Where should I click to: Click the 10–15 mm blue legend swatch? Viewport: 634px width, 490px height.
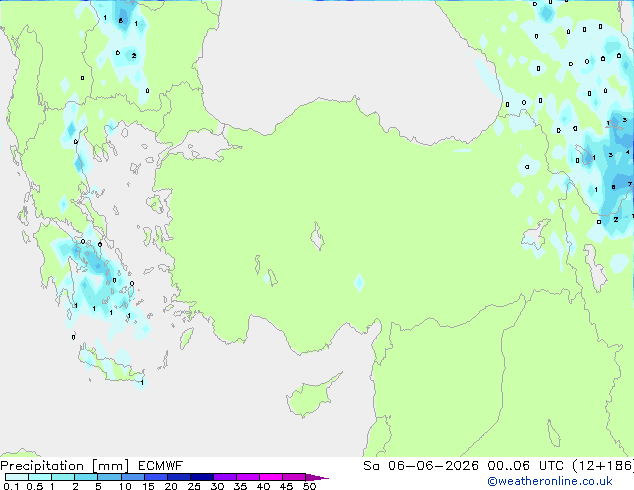[x=133, y=477]
